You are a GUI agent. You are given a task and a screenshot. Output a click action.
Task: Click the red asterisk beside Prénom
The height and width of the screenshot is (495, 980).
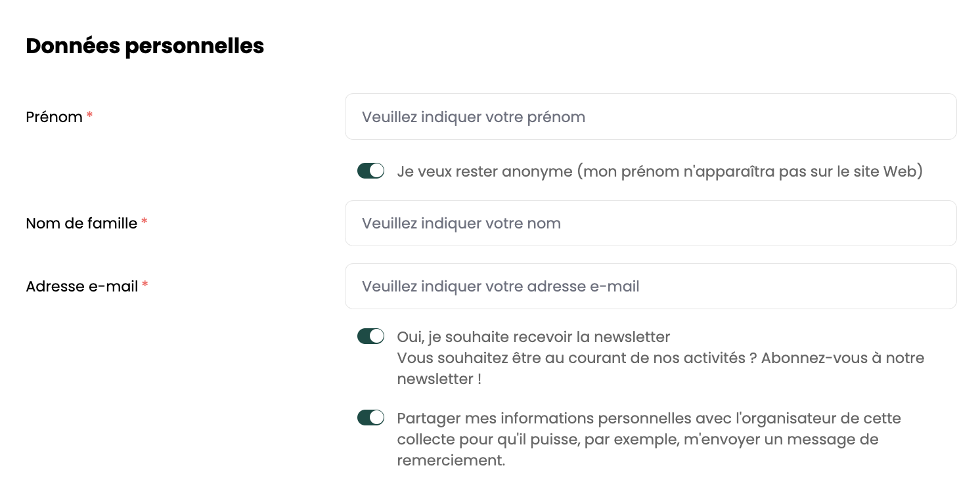[x=90, y=116]
